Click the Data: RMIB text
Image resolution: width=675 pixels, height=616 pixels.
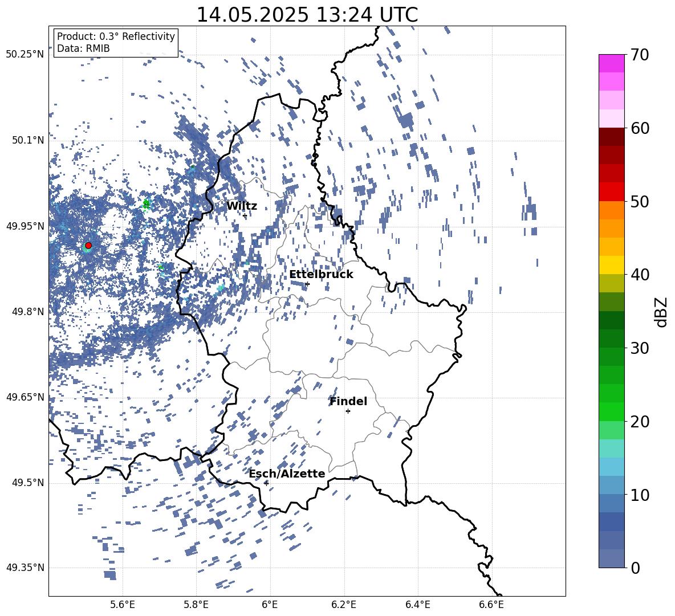click(x=83, y=48)
